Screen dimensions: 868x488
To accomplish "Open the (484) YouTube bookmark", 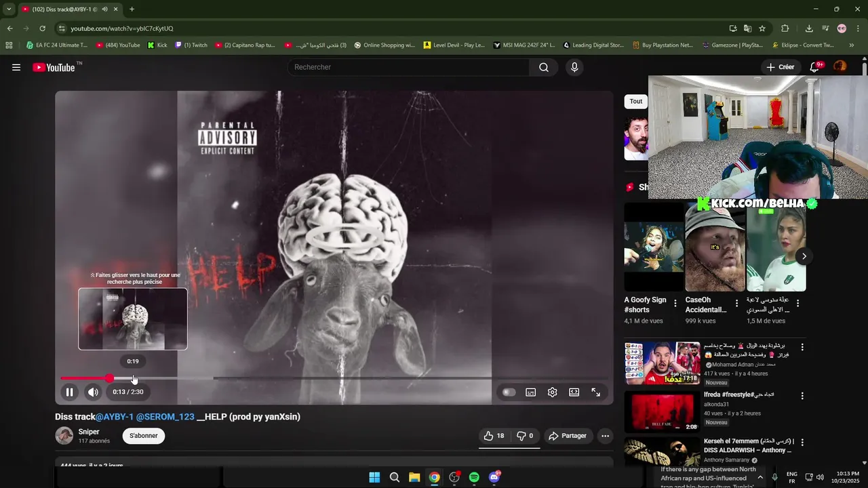I will point(118,45).
